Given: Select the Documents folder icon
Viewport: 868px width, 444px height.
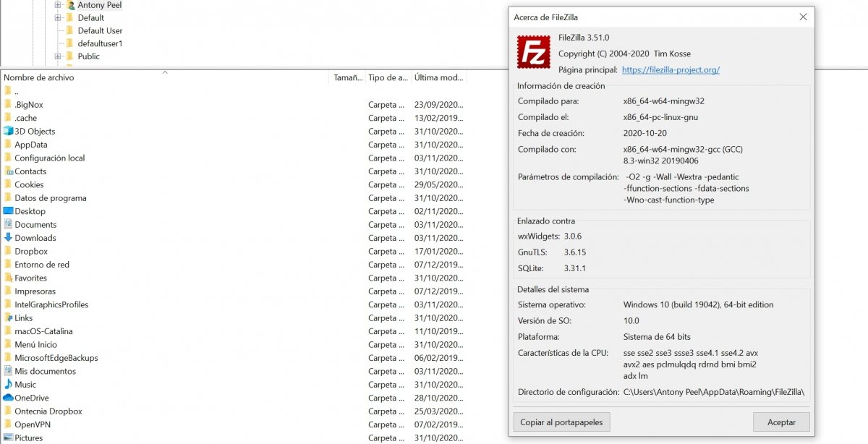Looking at the screenshot, I should (x=8, y=224).
